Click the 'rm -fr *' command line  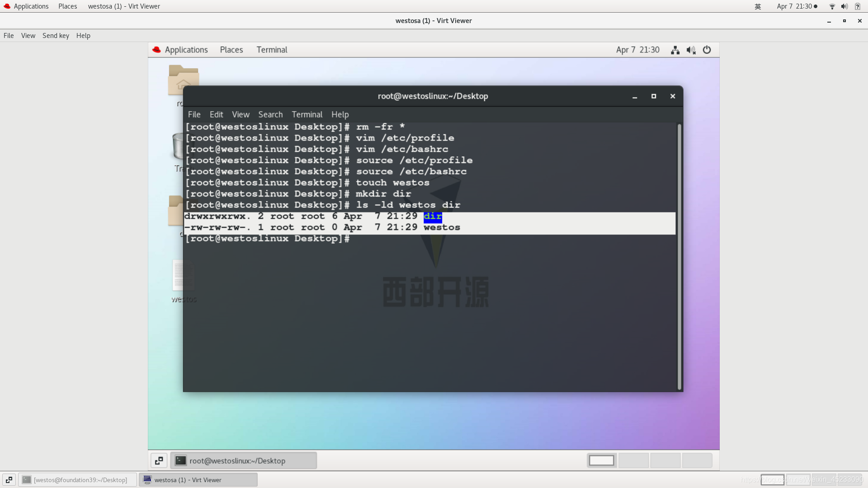[x=380, y=127]
